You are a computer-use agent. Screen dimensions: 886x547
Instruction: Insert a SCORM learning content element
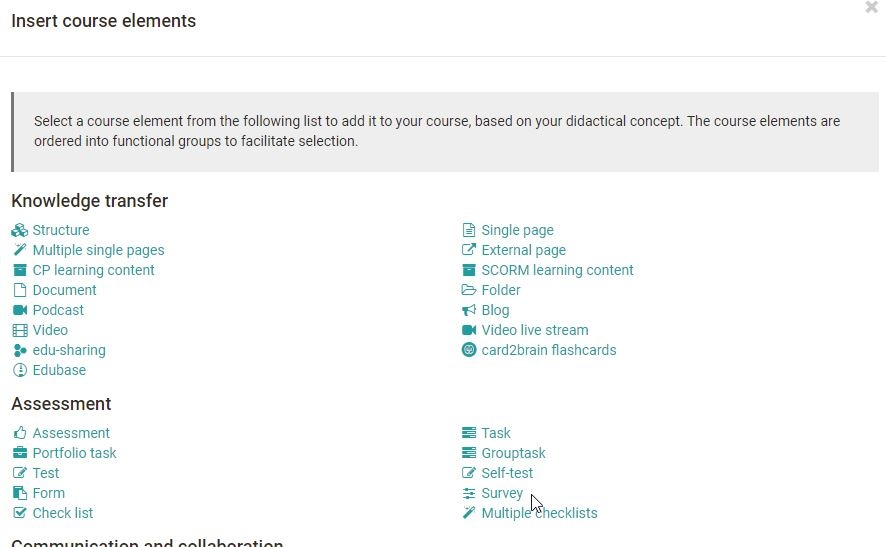coord(557,270)
